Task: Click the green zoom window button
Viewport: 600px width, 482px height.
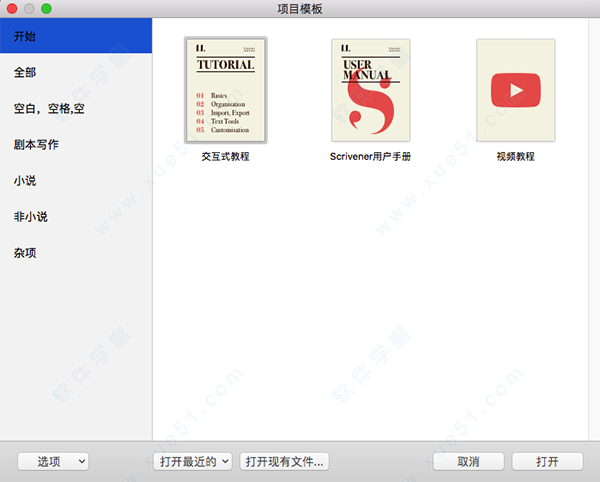Action: tap(46, 8)
